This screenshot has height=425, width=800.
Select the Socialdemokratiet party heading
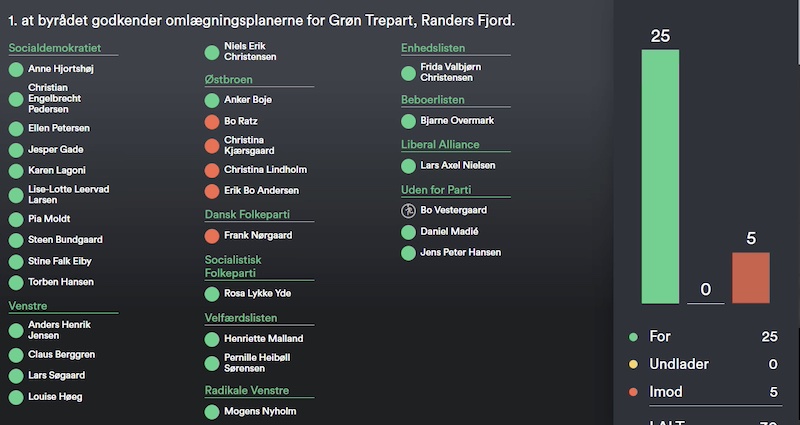(53, 48)
